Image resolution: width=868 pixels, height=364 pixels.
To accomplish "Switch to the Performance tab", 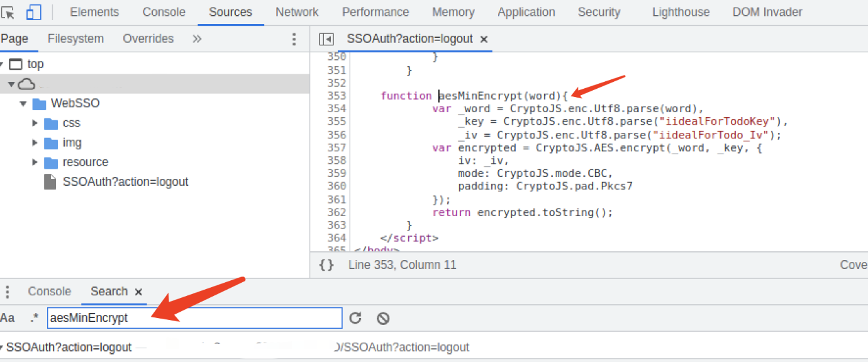I will click(x=376, y=12).
